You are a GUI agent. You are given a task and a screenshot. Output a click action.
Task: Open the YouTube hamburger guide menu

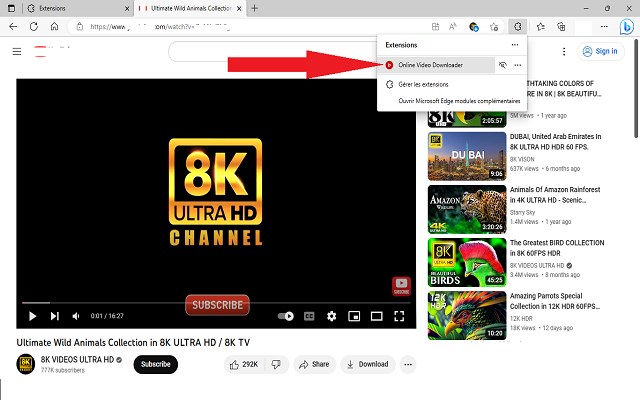pyautogui.click(x=17, y=51)
